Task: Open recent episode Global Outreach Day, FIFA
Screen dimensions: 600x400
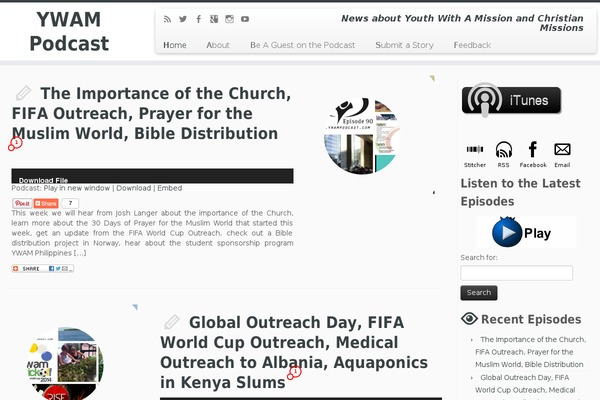Action: (x=525, y=384)
